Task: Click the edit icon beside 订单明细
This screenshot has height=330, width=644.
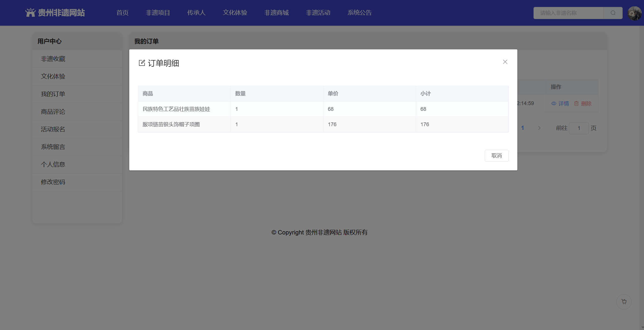Action: point(142,63)
